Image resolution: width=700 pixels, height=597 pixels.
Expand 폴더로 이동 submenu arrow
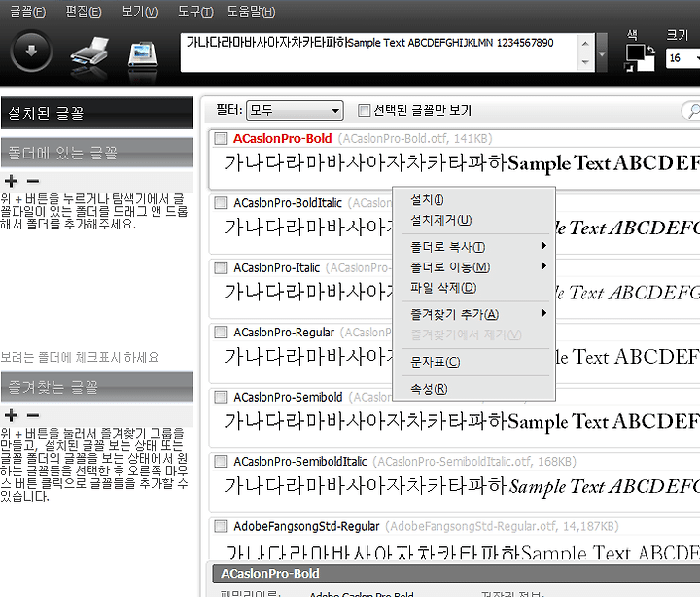543,266
